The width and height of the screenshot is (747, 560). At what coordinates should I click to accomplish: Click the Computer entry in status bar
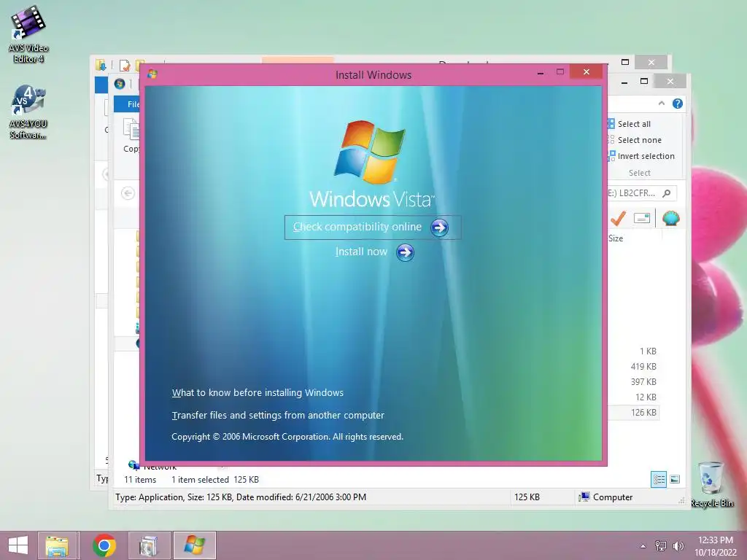[605, 497]
